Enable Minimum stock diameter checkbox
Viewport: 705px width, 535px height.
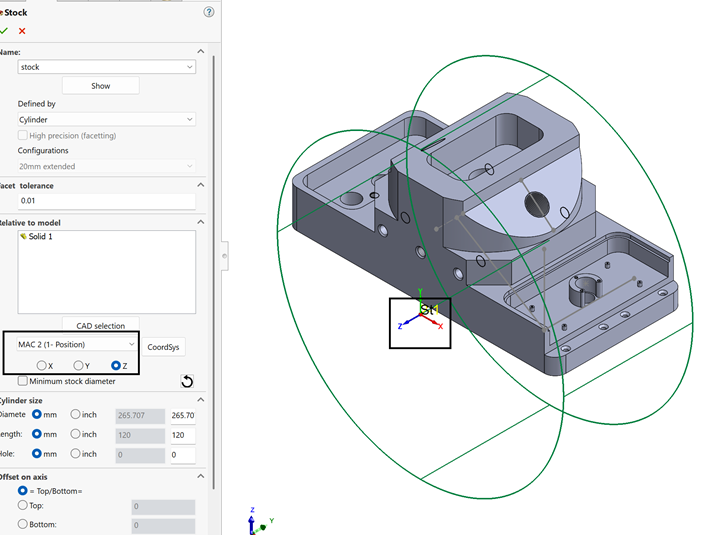22,381
